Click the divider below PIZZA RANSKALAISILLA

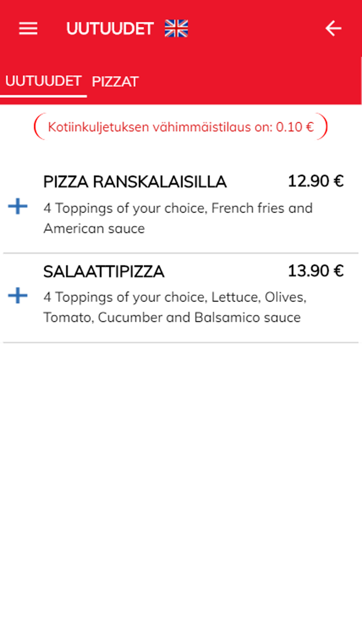(x=181, y=252)
